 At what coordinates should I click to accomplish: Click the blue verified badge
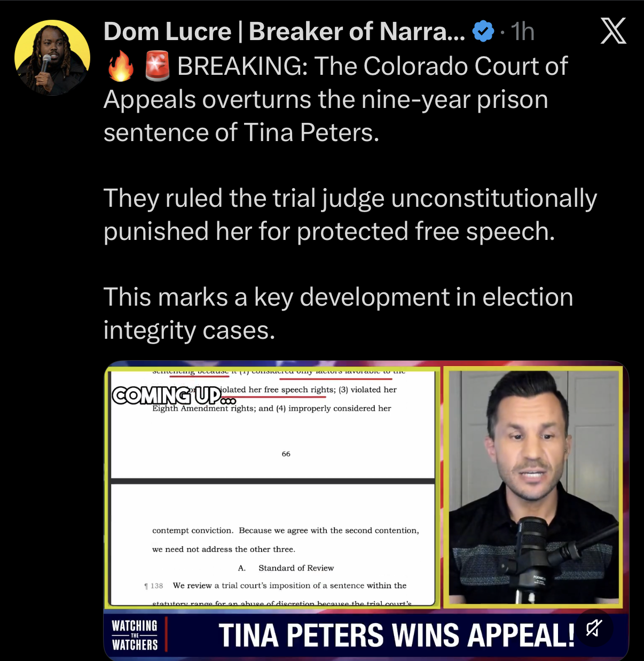(483, 32)
